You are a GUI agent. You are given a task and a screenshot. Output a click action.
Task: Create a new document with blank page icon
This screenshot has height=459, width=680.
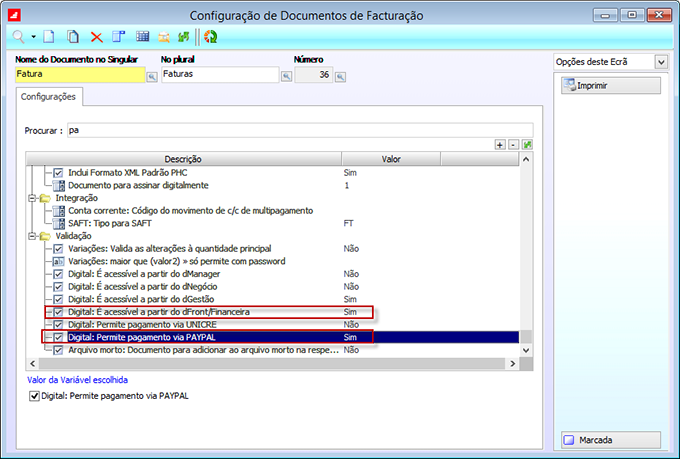coord(49,37)
